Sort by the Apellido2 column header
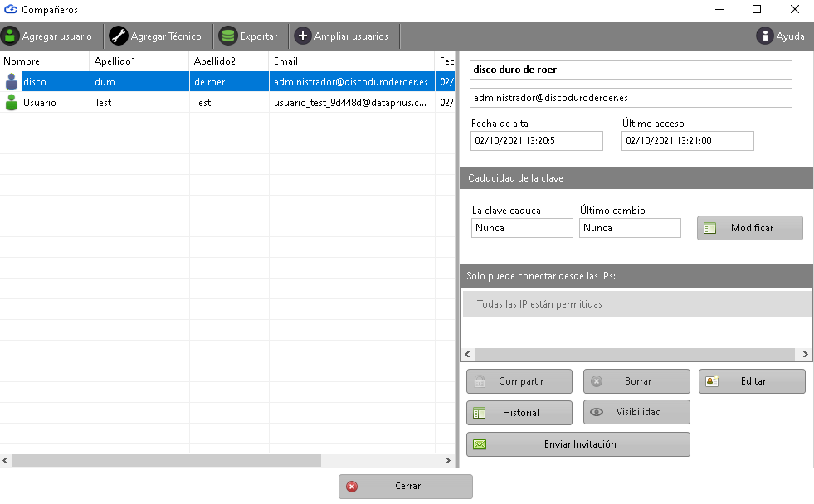Viewport: 814px width, 504px height. (230, 61)
